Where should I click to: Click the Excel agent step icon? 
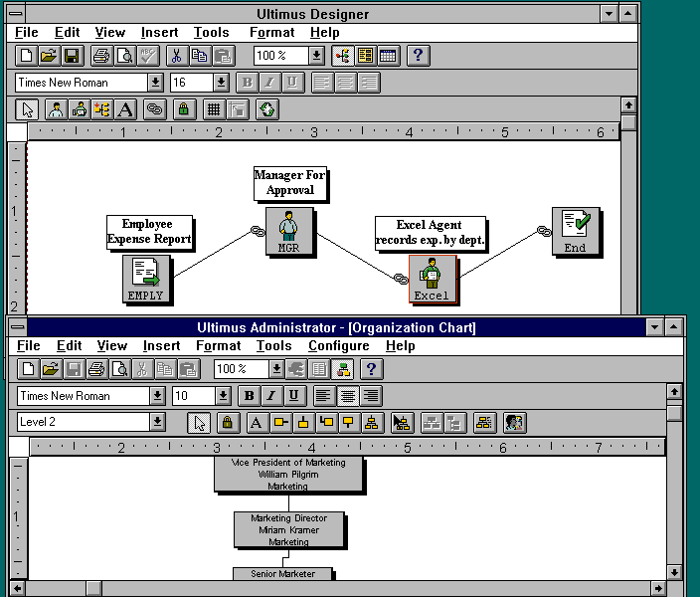[432, 279]
